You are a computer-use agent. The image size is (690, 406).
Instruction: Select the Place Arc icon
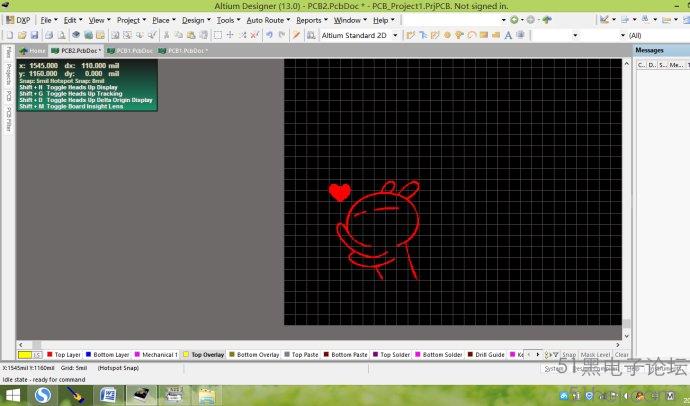(x=472, y=35)
